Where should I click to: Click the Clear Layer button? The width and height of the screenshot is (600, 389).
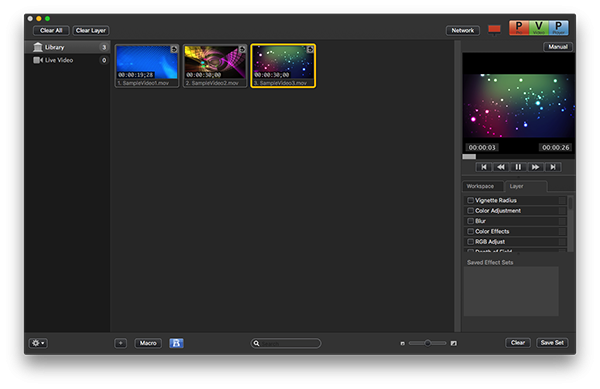(x=91, y=30)
